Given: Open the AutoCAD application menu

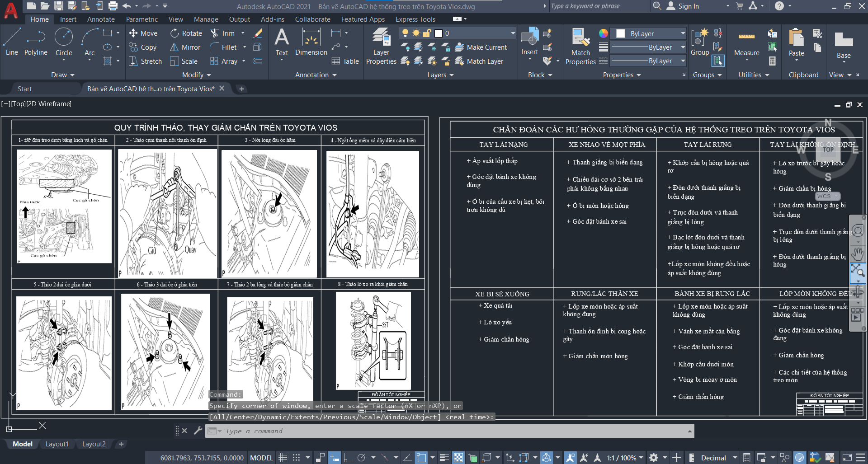Looking at the screenshot, I should click(x=11, y=10).
